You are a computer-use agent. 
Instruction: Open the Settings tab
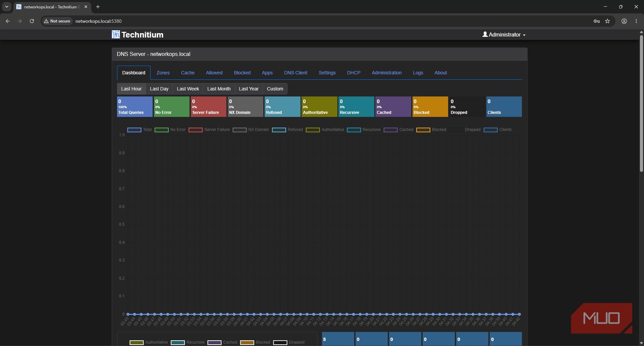point(327,73)
